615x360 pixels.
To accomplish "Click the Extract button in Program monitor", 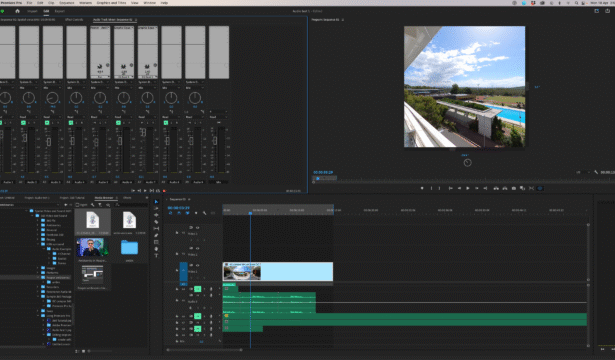I will point(505,188).
